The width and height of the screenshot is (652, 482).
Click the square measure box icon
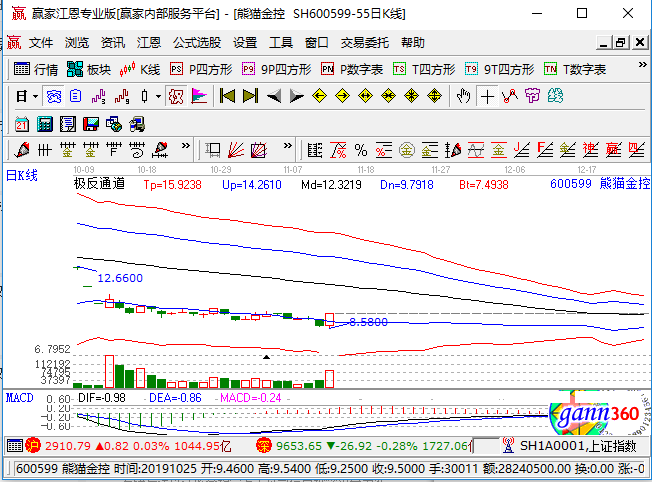click(213, 150)
